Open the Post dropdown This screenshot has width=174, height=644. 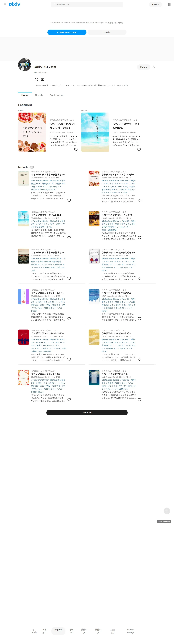[x=156, y=4]
